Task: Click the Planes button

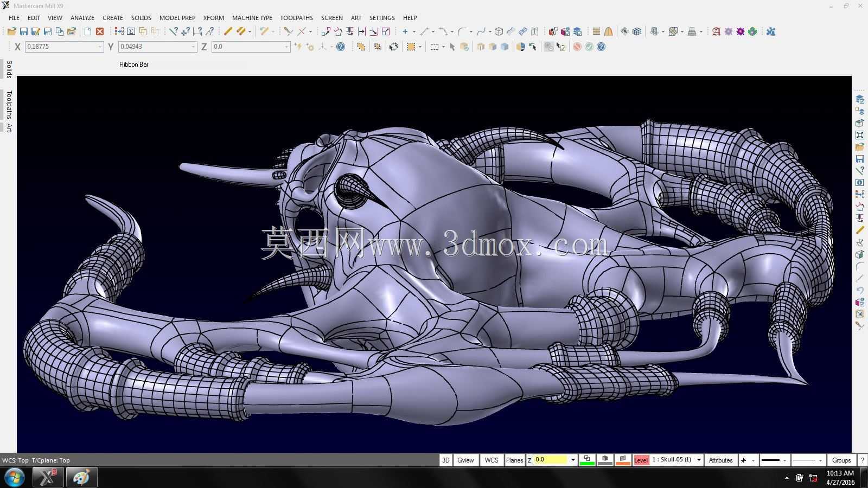Action: pyautogui.click(x=514, y=460)
